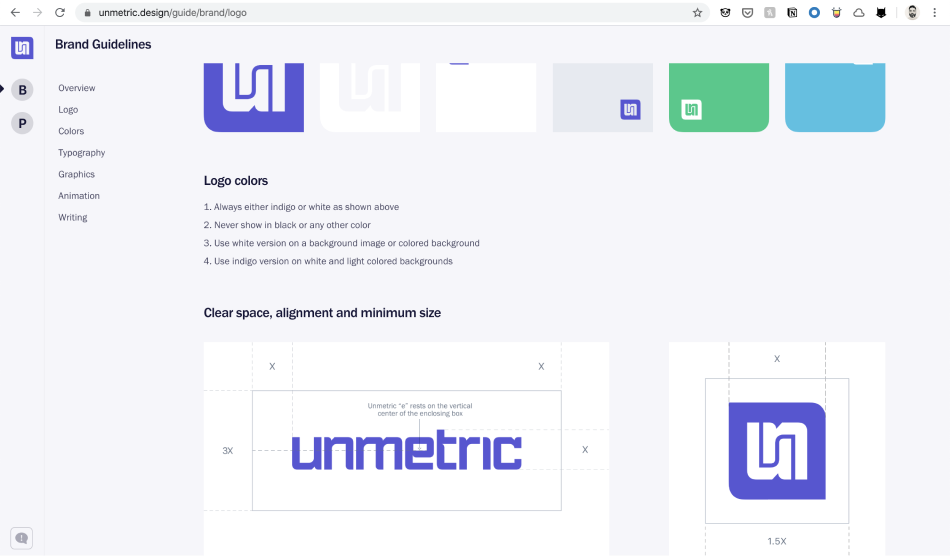The image size is (950, 556).
Task: Click rule about indigo version on light backgrounds
Action: tap(328, 261)
